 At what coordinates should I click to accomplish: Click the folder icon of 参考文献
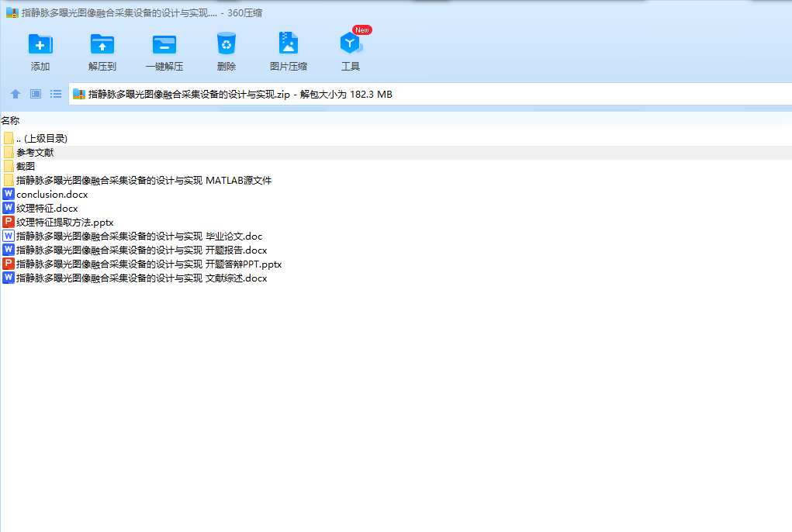9,152
